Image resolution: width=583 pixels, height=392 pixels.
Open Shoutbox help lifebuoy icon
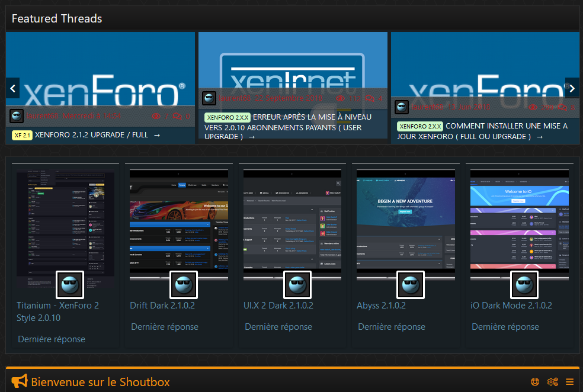click(x=535, y=381)
